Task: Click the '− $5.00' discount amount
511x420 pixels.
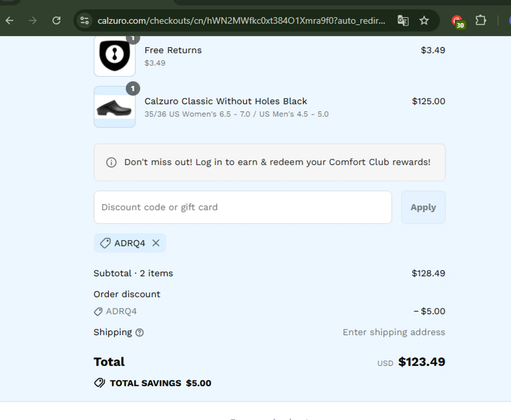Action: pos(429,311)
